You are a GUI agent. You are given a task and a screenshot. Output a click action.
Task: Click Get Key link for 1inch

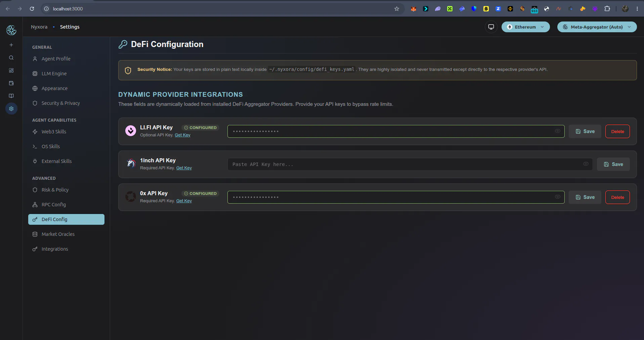184,168
